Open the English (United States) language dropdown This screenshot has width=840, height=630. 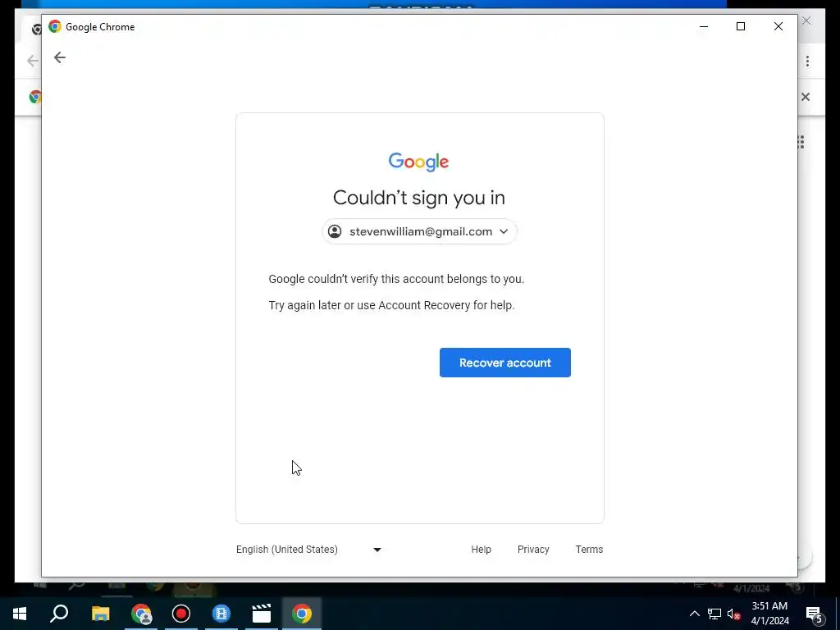click(x=308, y=549)
